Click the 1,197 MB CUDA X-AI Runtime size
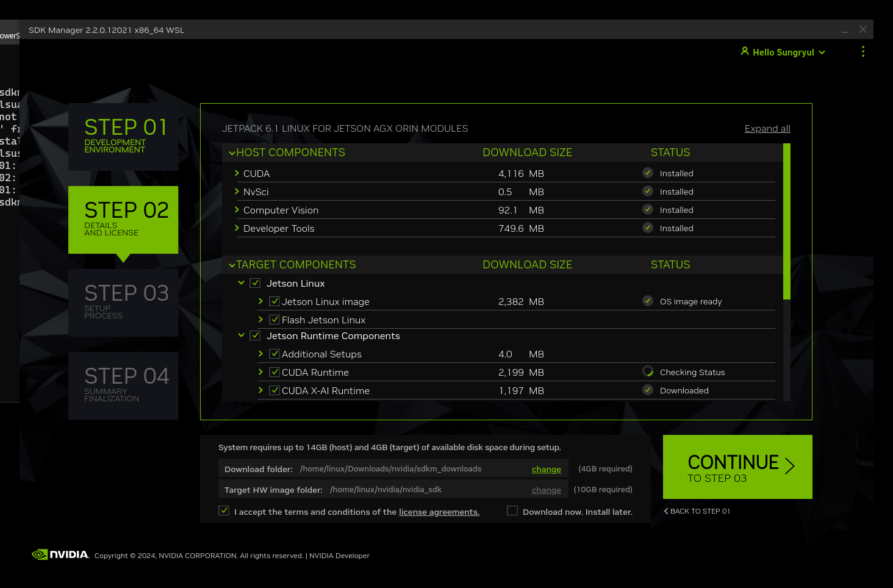Image resolution: width=893 pixels, height=588 pixels. coord(521,390)
